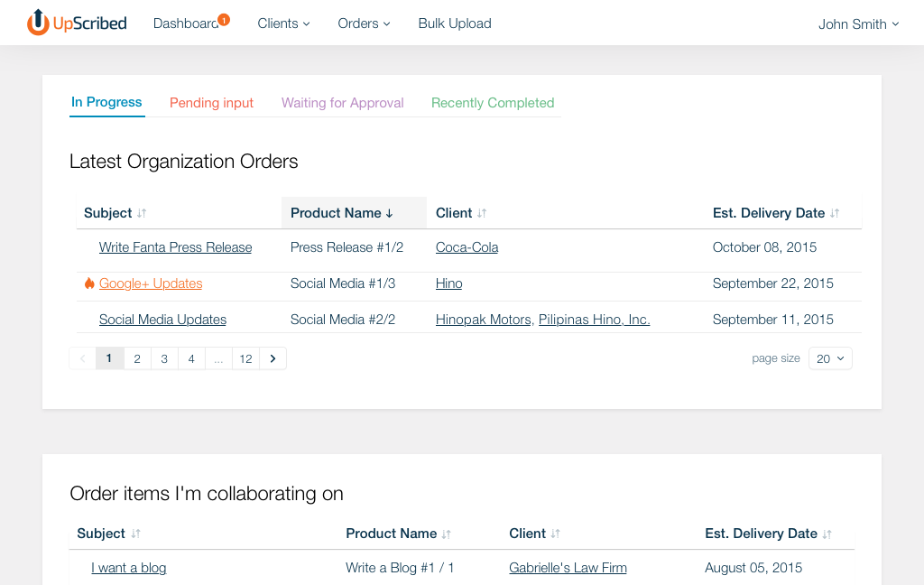This screenshot has height=585, width=924.
Task: Go to page 3 of orders
Action: click(x=164, y=358)
